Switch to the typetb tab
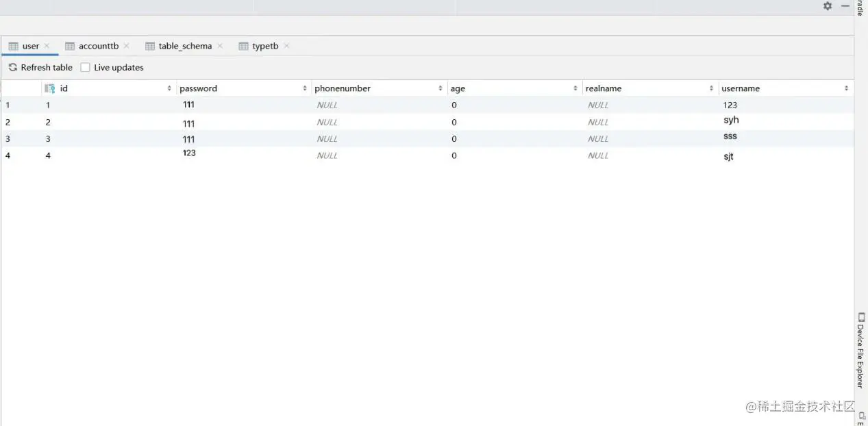 point(264,46)
